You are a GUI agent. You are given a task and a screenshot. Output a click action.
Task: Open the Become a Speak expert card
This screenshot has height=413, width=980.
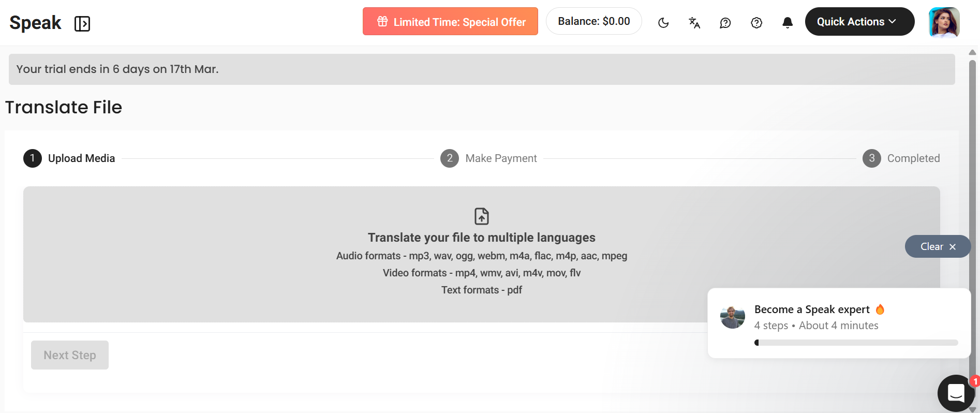pyautogui.click(x=838, y=317)
